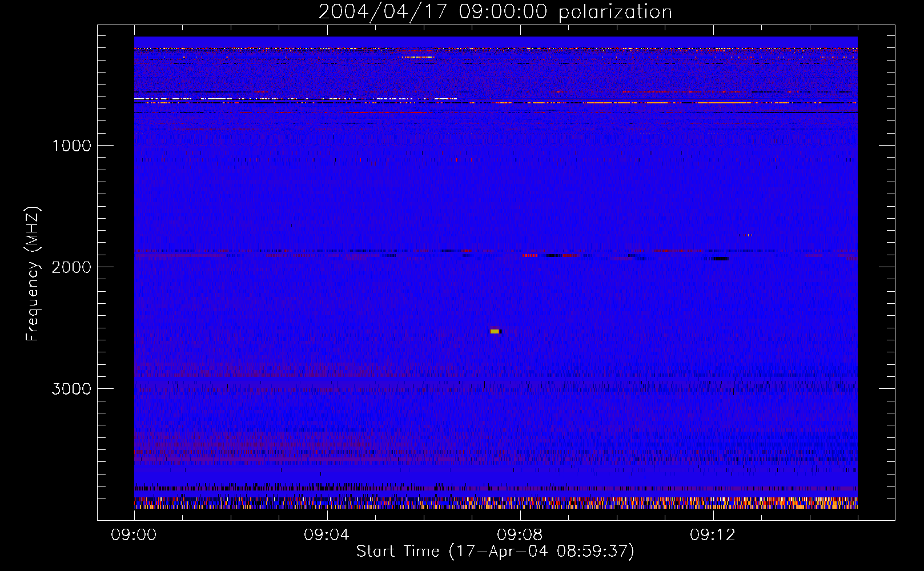Click the yellow burst spot in spectrogram

pos(495,331)
